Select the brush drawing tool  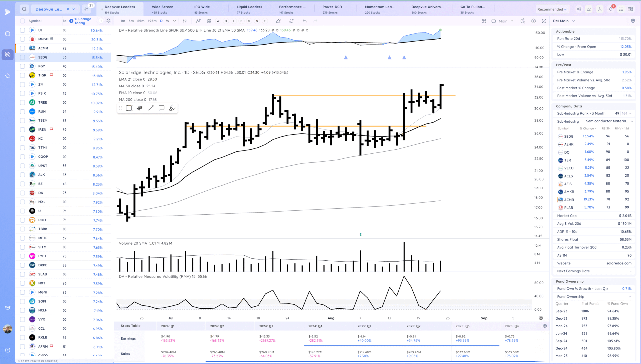172,108
